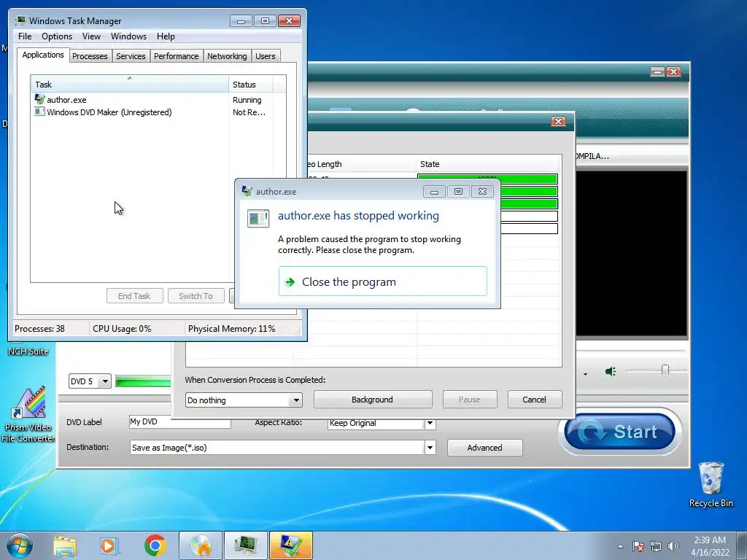Screen dimensions: 747x560
Task: Open Windows Media Player from the taskbar
Action: pos(108,545)
